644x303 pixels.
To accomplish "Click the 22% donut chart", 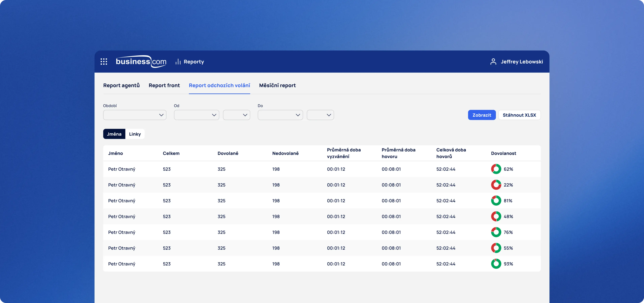I will coord(496,185).
